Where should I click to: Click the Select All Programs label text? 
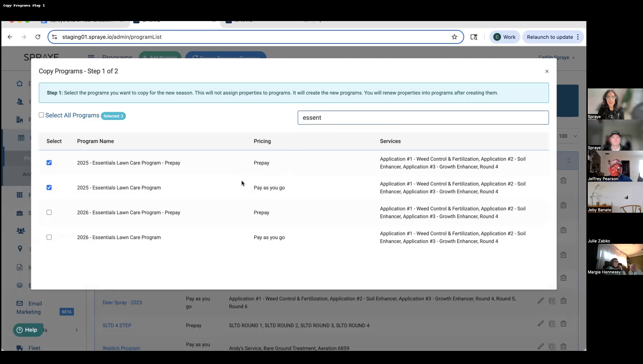point(72,115)
